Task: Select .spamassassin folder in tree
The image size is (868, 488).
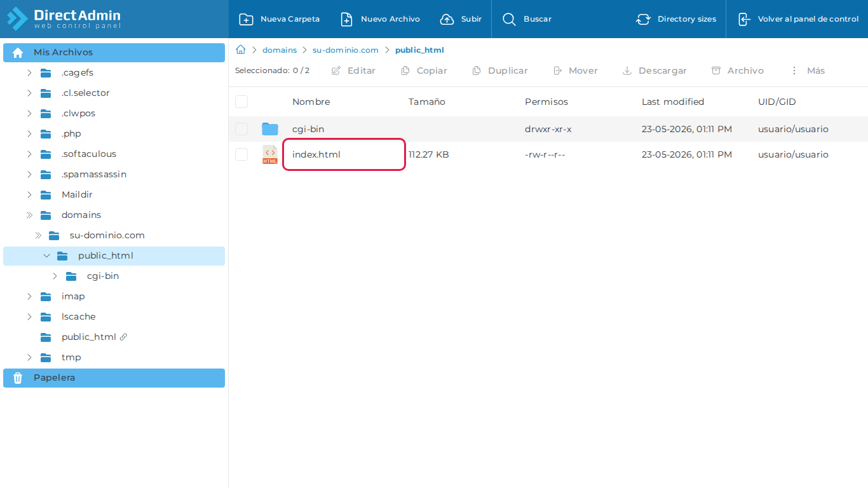Action: click(94, 174)
